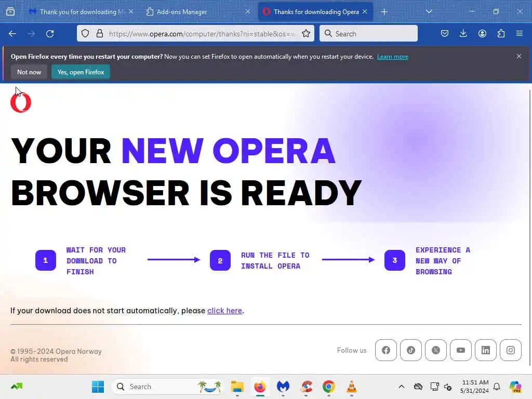The height and width of the screenshot is (399, 532).
Task: Open the Firefox application menu
Action: pyautogui.click(x=520, y=34)
